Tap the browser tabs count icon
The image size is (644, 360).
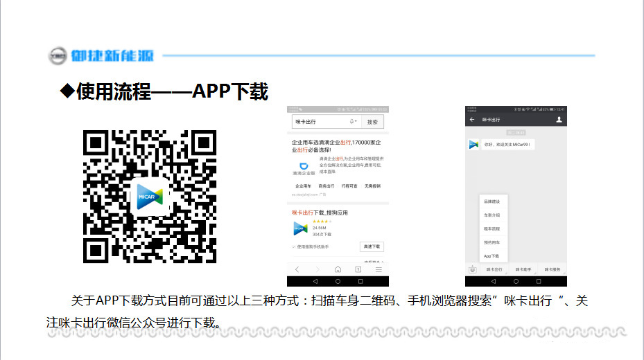[x=358, y=269]
